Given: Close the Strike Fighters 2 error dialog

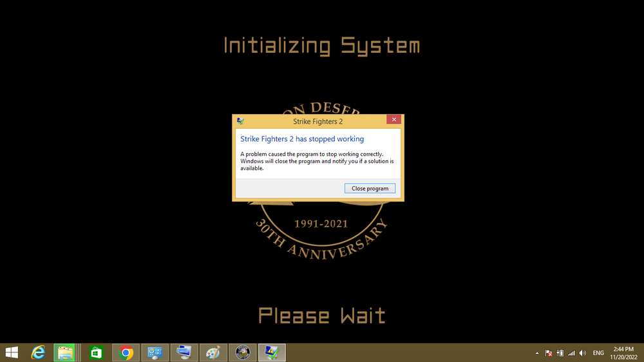Looking at the screenshot, I should pos(393,120).
